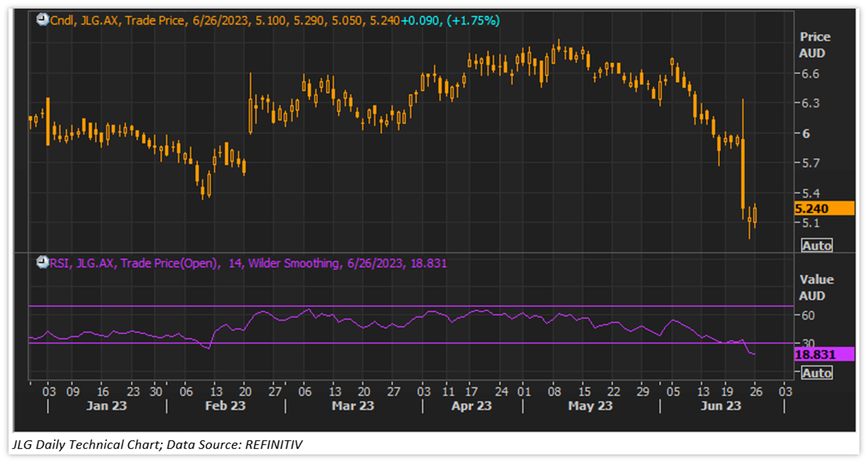The width and height of the screenshot is (868, 463).
Task: Toggle Auto scaling on the price axis
Action: 816,246
